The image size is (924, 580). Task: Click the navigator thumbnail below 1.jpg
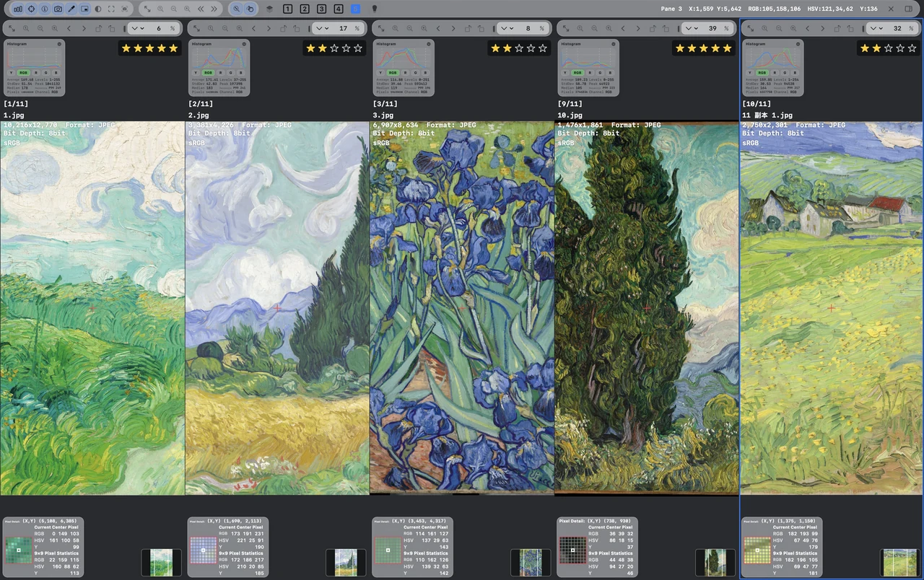pyautogui.click(x=161, y=562)
